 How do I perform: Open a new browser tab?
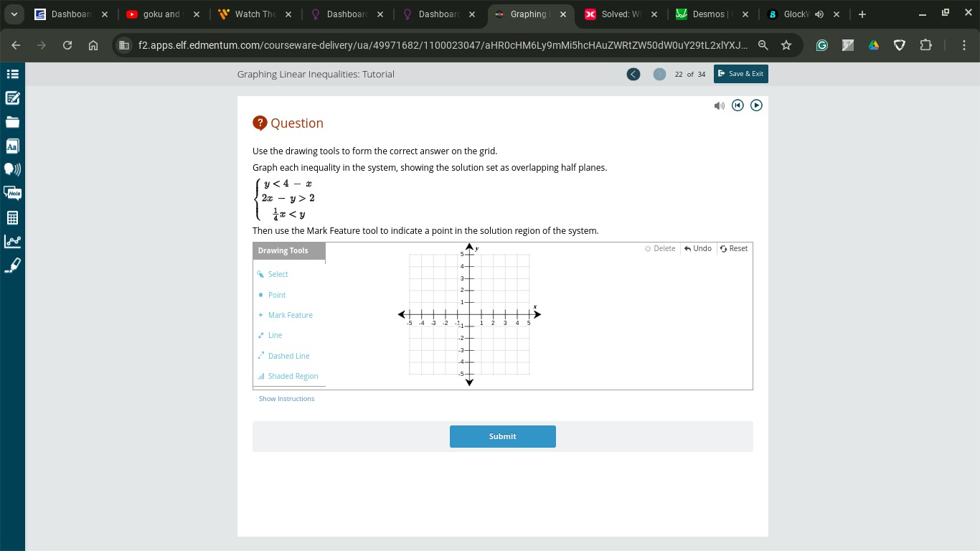862,14
